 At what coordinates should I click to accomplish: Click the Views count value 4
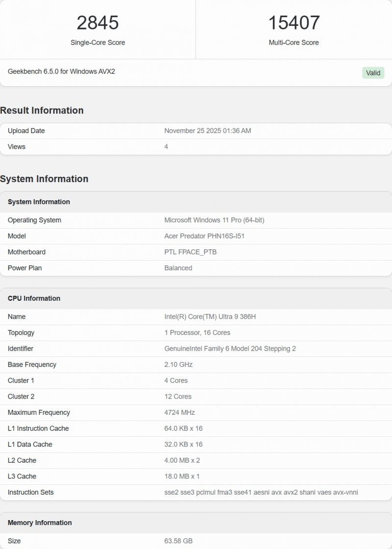(166, 146)
